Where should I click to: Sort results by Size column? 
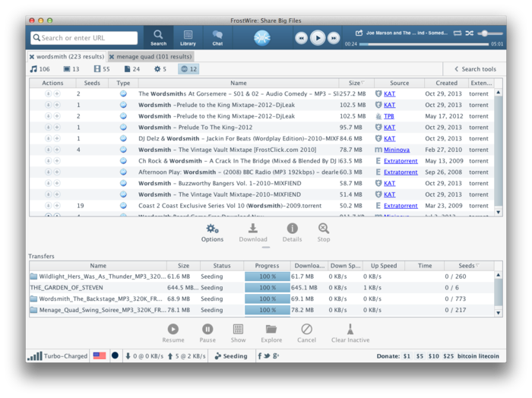(356, 83)
